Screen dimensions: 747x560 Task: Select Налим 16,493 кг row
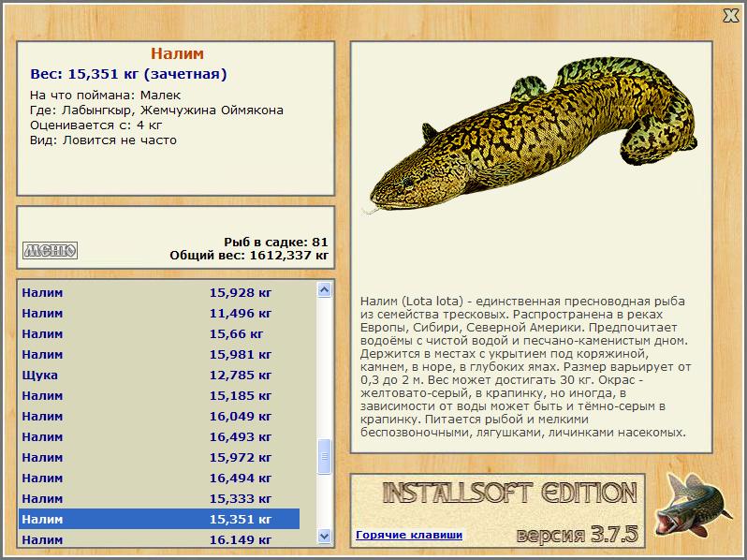coord(159,436)
